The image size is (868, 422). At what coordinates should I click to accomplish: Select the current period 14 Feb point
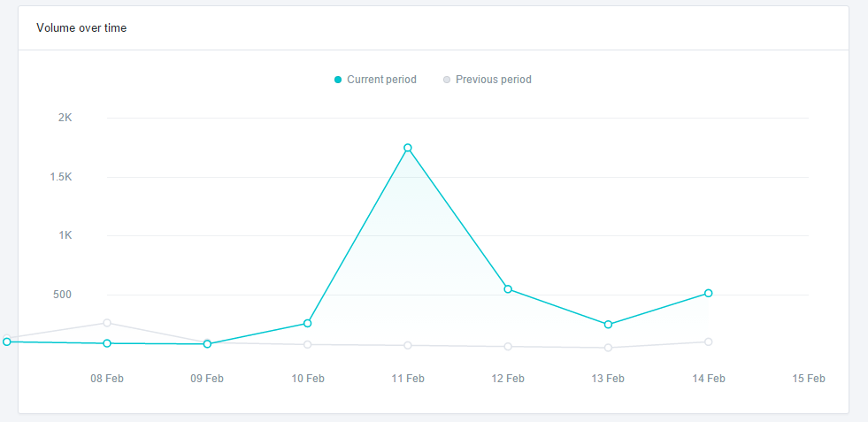709,293
